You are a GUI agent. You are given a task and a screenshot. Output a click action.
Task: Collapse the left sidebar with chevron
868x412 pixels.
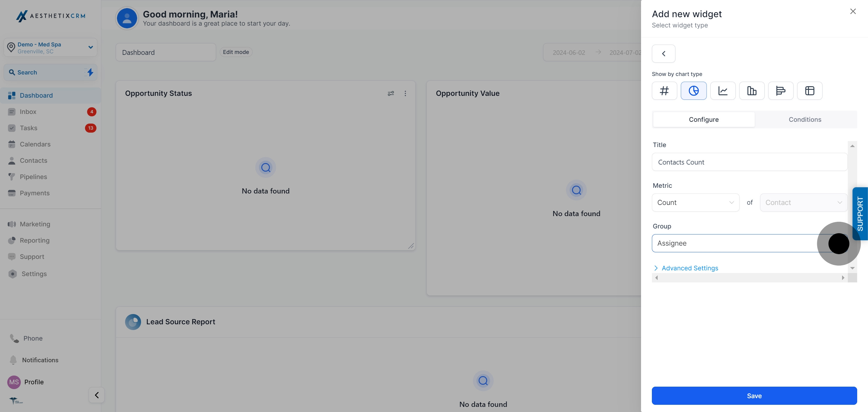pos(97,395)
